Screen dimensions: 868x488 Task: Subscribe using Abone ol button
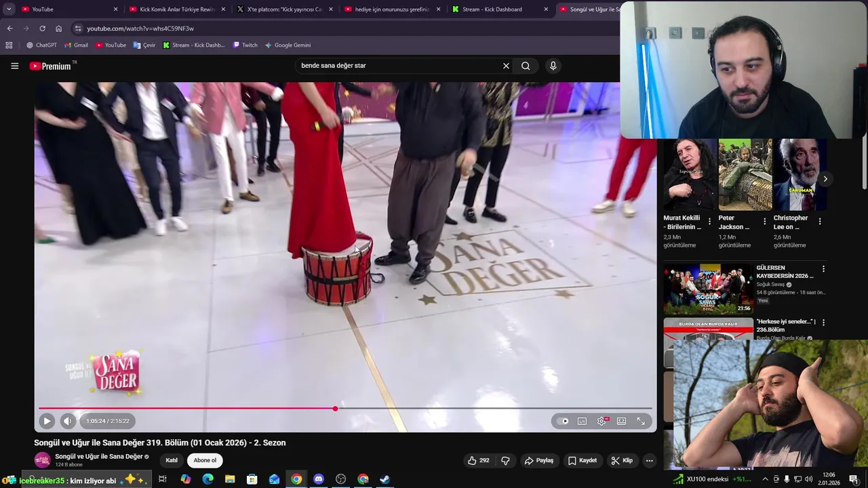(x=205, y=460)
